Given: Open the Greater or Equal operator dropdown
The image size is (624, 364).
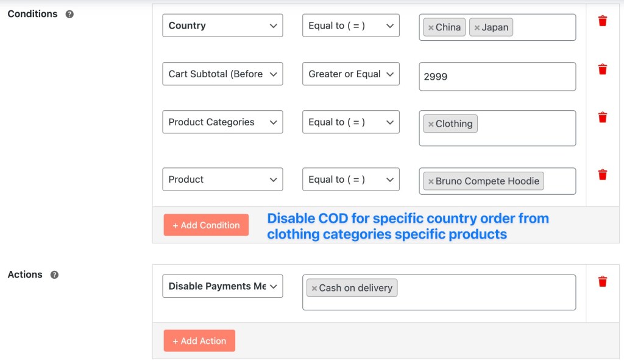Looking at the screenshot, I should (350, 74).
